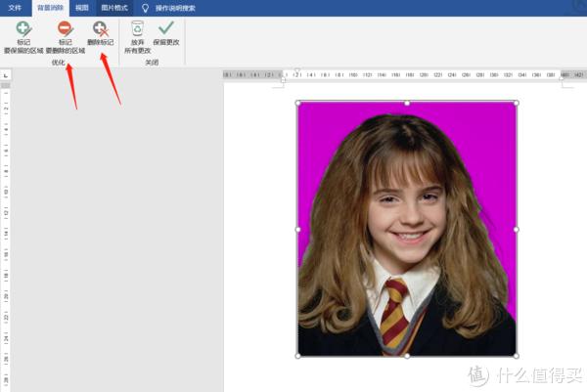
Task: Click the 操作说明搜索 search box
Action: coord(175,8)
